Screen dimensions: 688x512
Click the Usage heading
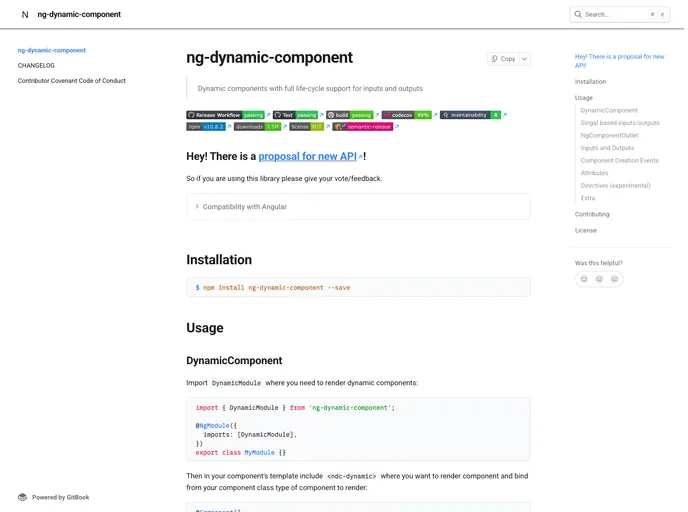pyautogui.click(x=205, y=328)
